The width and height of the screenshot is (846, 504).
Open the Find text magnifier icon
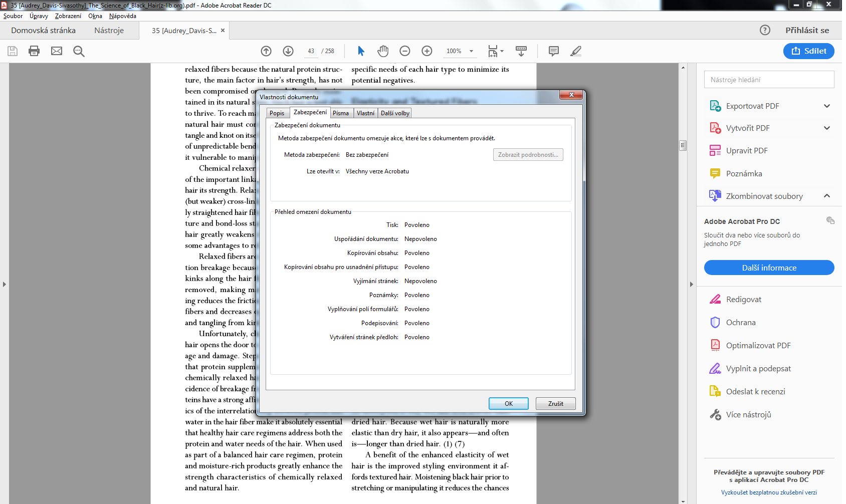(x=79, y=51)
